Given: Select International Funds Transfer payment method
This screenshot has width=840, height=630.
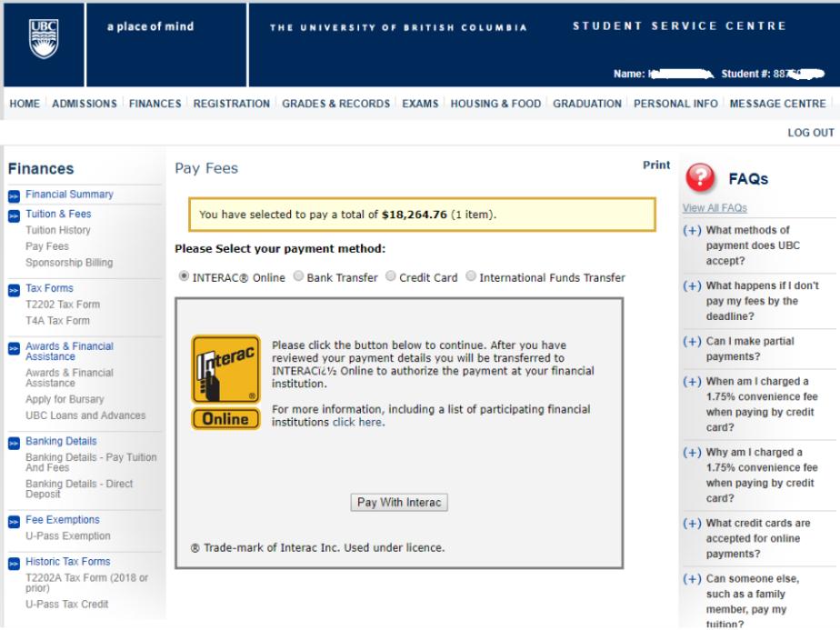Looking at the screenshot, I should (470, 275).
